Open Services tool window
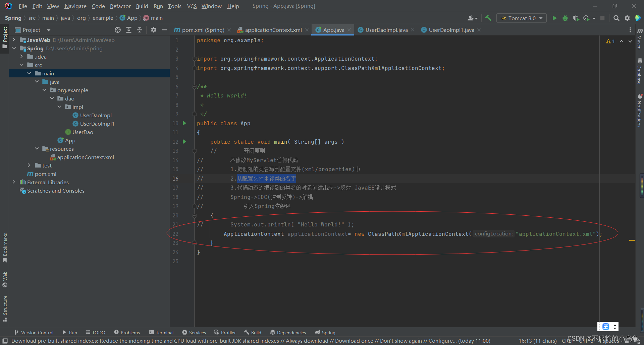The height and width of the screenshot is (345, 644). click(194, 333)
